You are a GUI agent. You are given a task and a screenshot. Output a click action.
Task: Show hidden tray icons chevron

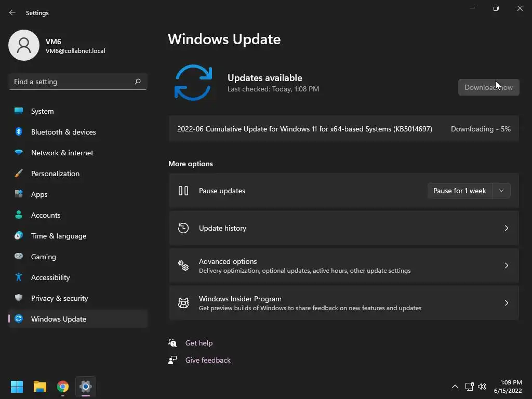point(455,387)
